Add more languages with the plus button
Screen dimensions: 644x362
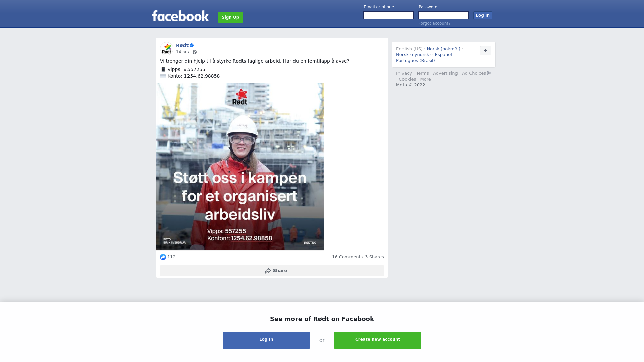(486, 51)
